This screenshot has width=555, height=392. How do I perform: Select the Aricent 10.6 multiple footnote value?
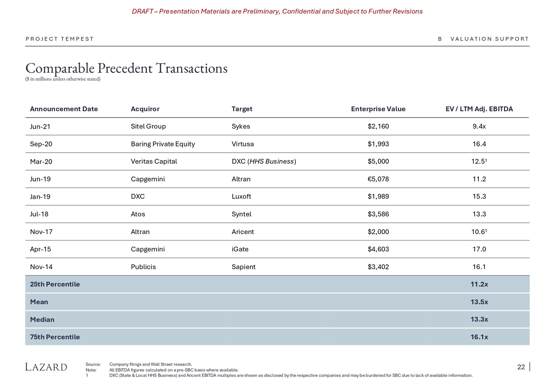click(x=479, y=232)
